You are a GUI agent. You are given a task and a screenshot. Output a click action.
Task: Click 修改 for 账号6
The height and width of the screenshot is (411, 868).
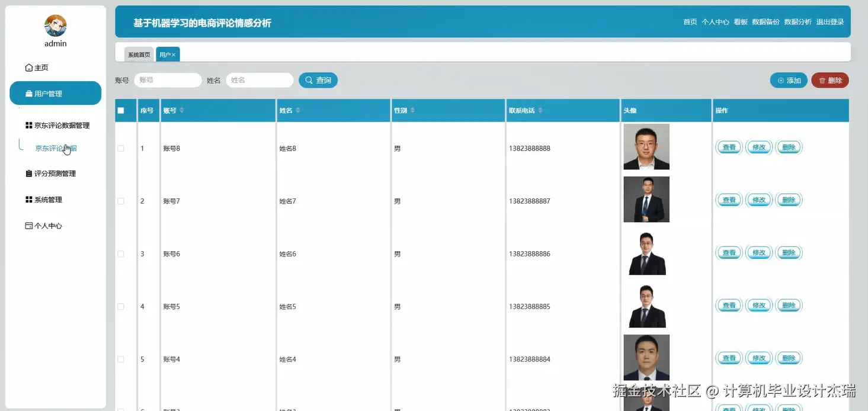[759, 253]
